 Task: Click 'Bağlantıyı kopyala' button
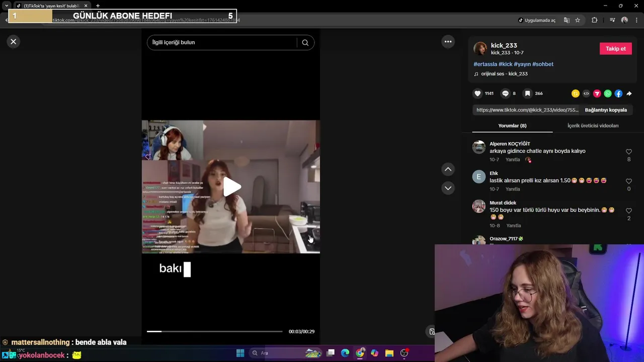(x=606, y=110)
